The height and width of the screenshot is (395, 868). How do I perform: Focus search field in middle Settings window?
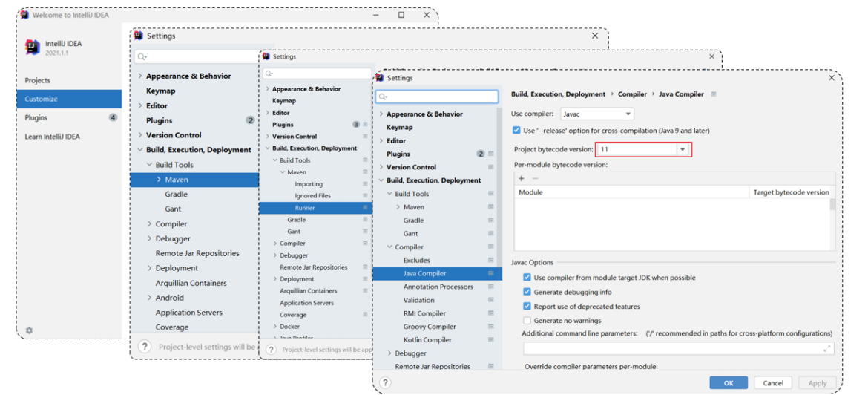point(318,73)
